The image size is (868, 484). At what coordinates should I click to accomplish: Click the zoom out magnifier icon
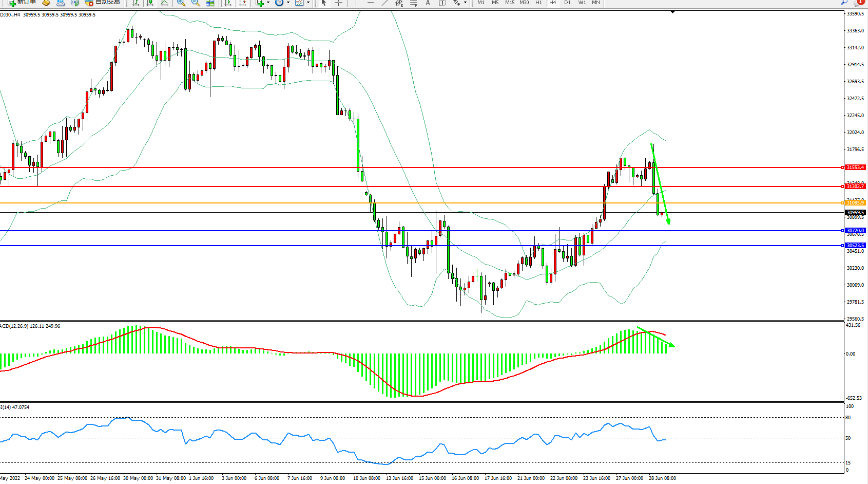pos(196,3)
